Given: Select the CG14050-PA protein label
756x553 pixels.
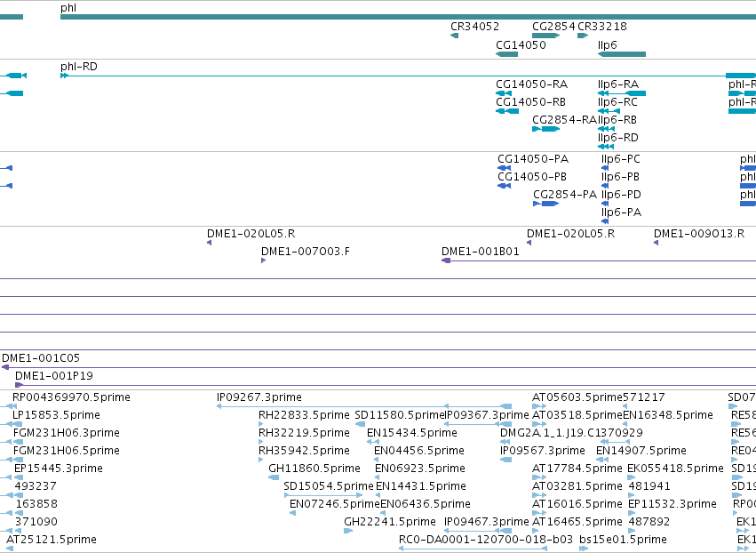Looking at the screenshot, I should coord(533,159).
